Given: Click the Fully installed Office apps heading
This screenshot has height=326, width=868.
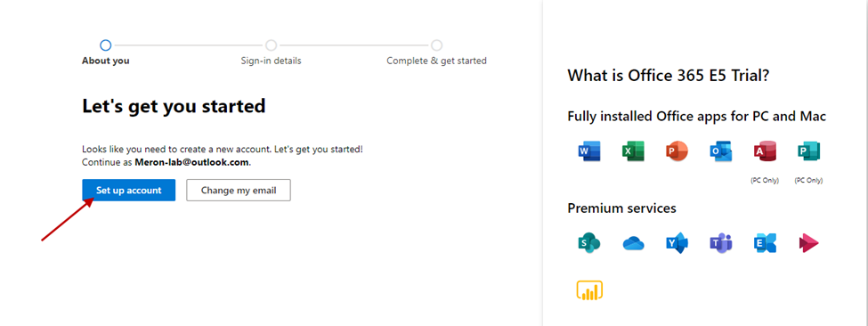Looking at the screenshot, I should pyautogui.click(x=697, y=117).
